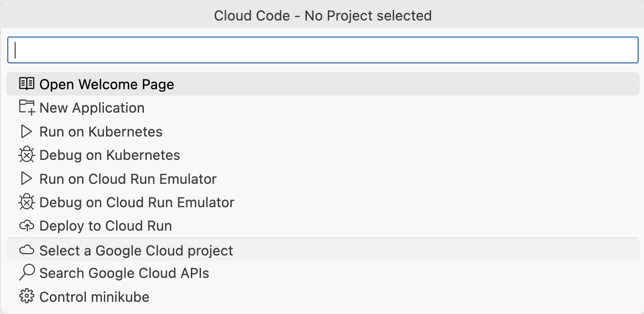
Task: Choose Debug on Kubernetes
Action: 110,155
